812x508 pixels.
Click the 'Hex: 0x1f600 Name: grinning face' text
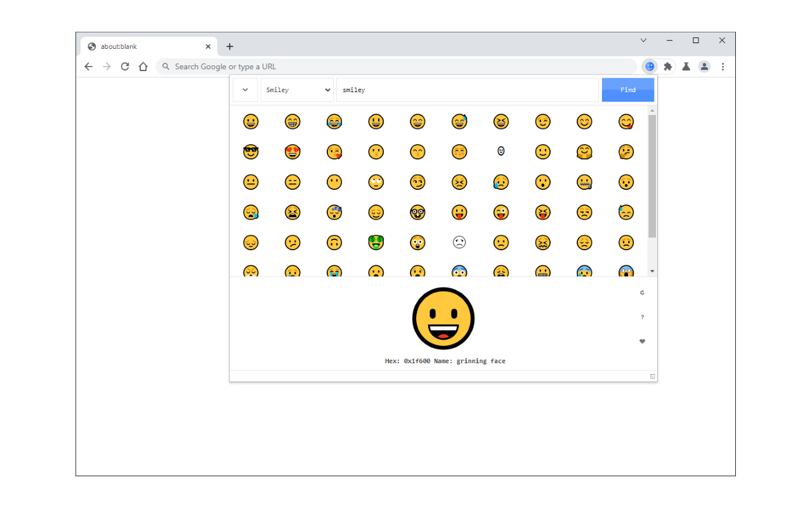click(x=445, y=361)
